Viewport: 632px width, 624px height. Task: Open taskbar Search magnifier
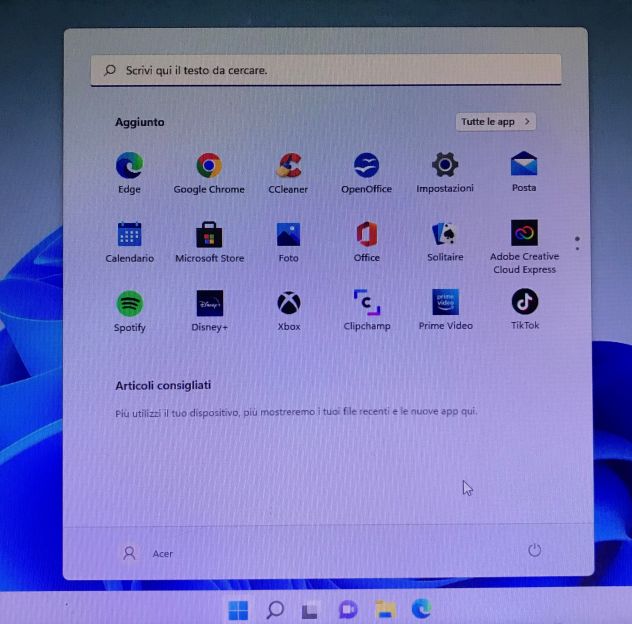click(x=275, y=609)
